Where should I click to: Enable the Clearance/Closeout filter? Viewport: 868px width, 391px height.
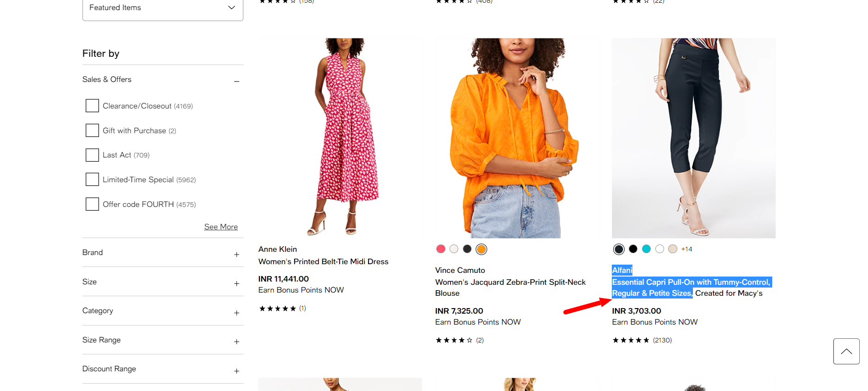[92, 105]
